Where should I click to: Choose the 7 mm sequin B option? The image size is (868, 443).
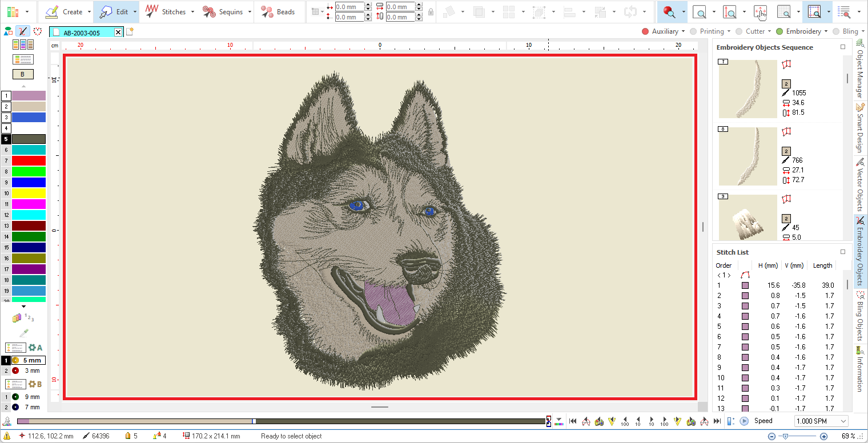28,407
